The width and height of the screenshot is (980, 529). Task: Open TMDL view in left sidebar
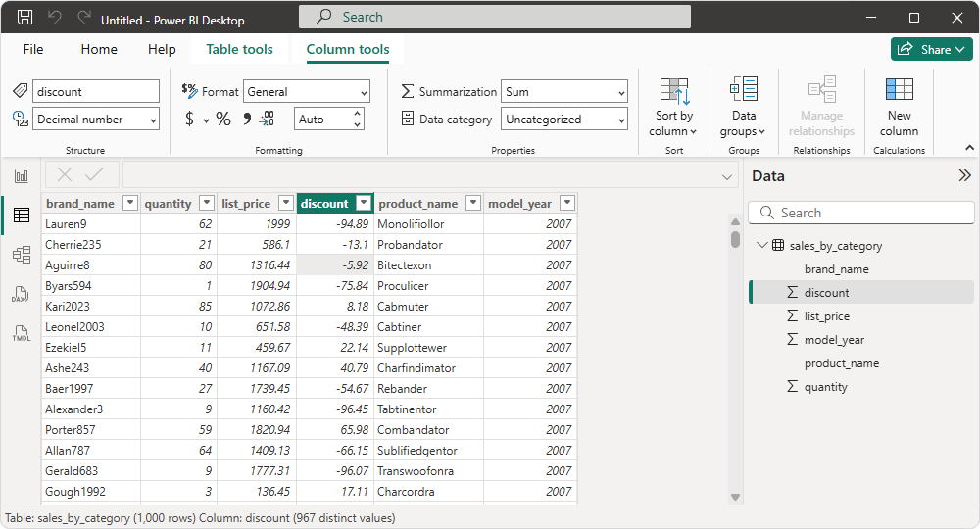tap(21, 333)
